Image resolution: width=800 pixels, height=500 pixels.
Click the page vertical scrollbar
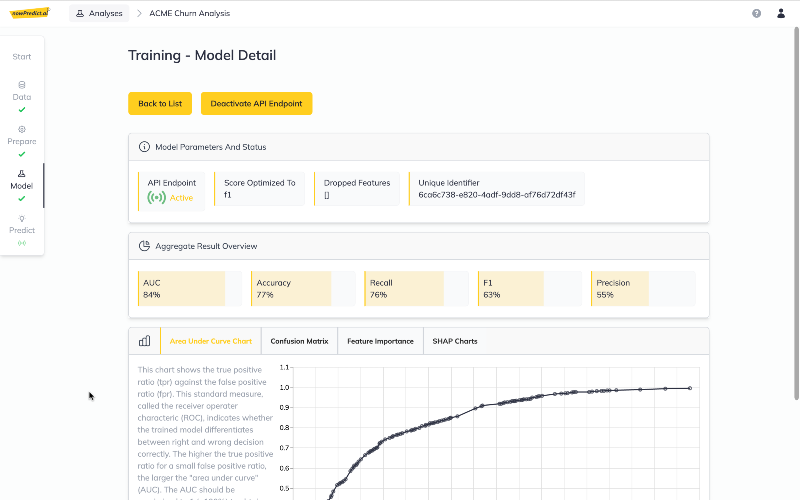coord(796,213)
